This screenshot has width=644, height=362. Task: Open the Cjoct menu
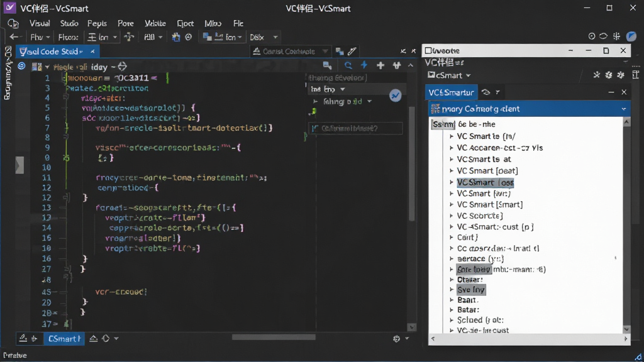tap(186, 23)
